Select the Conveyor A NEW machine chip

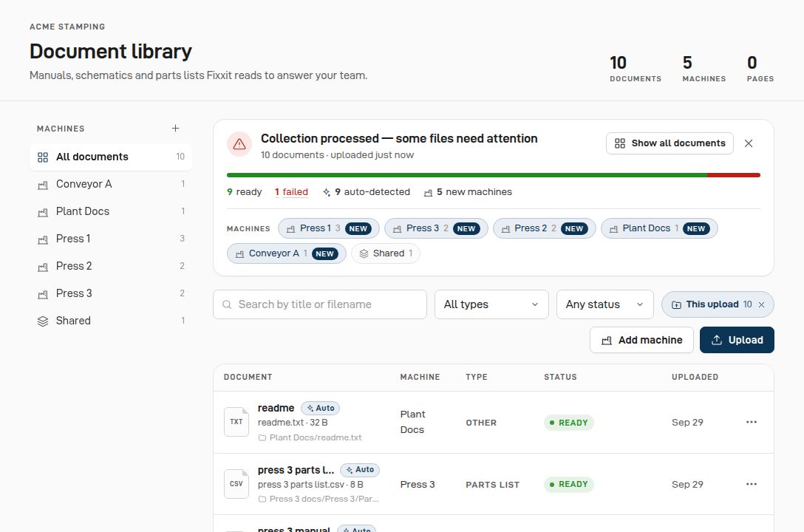287,253
